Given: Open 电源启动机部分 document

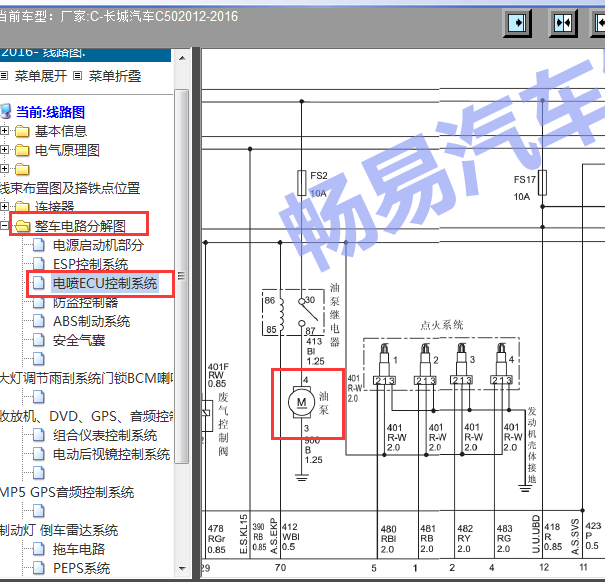Looking at the screenshot, I should point(98,245).
